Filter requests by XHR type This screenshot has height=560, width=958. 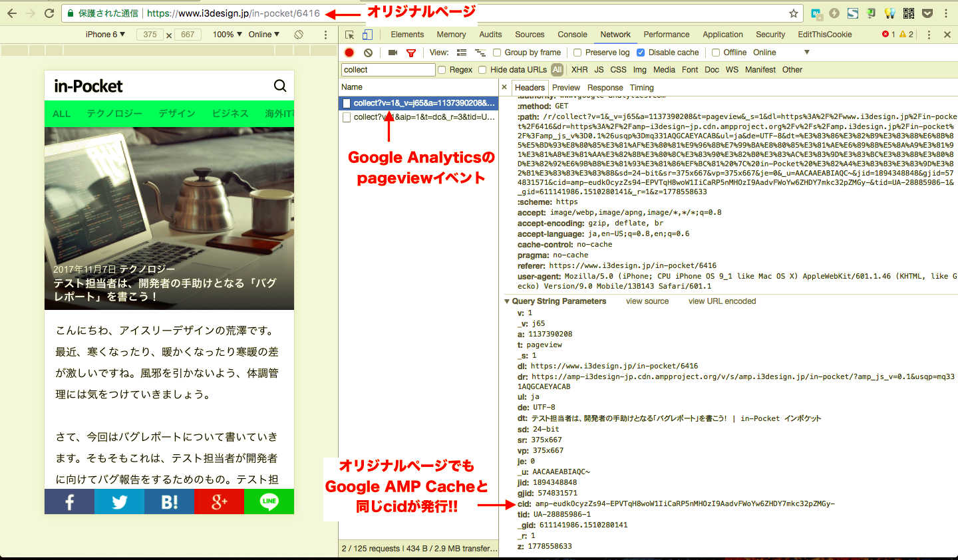coord(579,70)
